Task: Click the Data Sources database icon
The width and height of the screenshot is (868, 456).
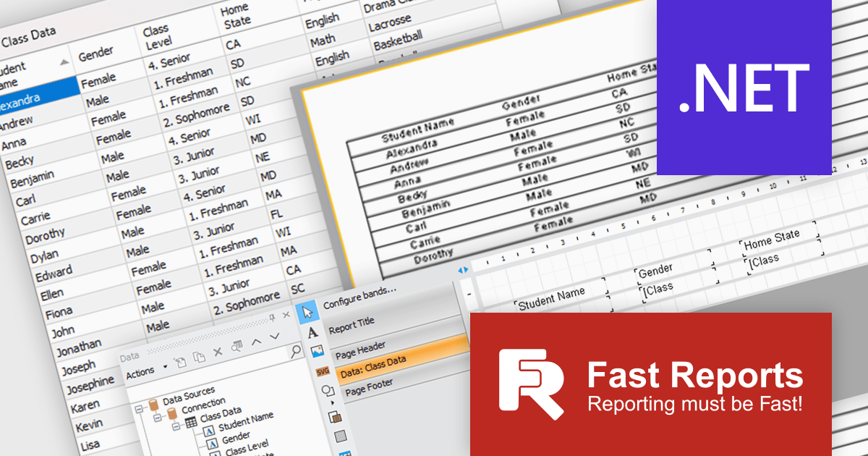Action: [153, 404]
